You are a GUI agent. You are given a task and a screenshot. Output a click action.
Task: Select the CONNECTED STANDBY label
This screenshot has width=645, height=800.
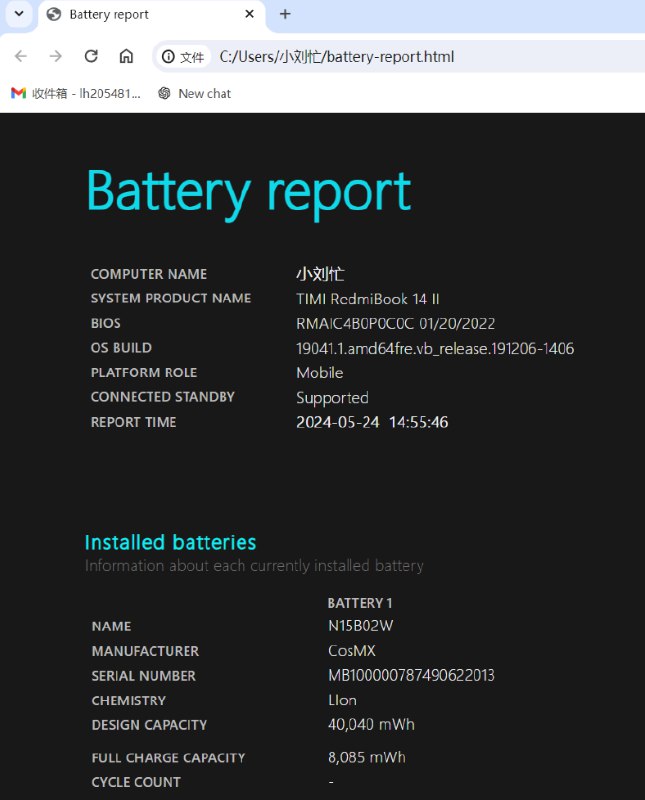coord(163,397)
